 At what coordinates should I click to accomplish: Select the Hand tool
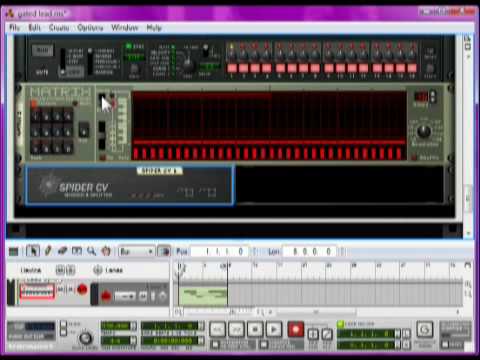(106, 251)
